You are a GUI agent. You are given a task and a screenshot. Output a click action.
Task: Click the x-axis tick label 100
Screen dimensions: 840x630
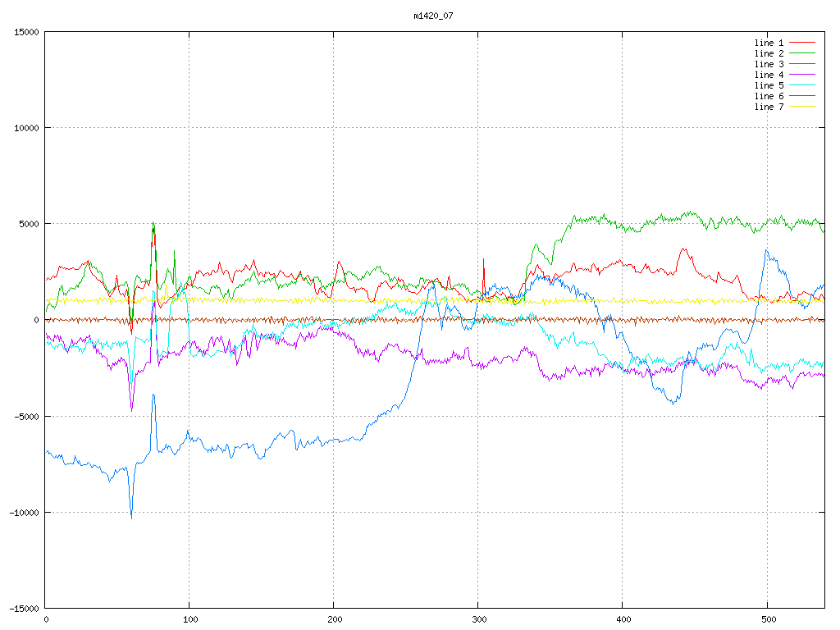click(189, 619)
